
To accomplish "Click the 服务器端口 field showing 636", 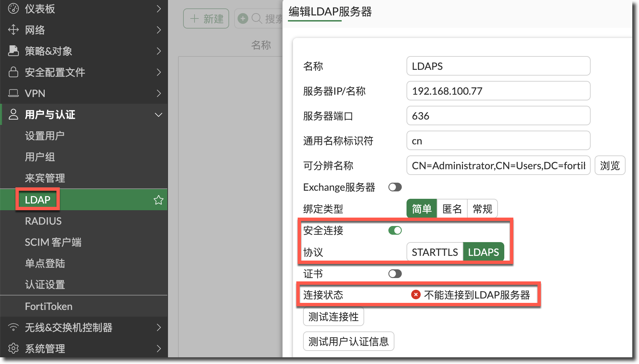I will (498, 116).
